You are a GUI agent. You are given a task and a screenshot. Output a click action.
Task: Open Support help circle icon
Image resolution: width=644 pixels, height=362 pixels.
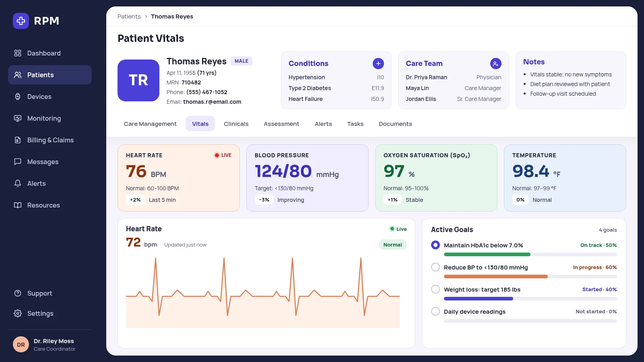tap(18, 293)
